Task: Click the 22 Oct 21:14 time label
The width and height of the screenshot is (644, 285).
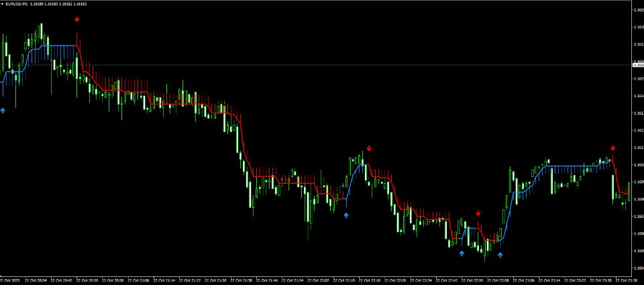Action: (x=164, y=280)
